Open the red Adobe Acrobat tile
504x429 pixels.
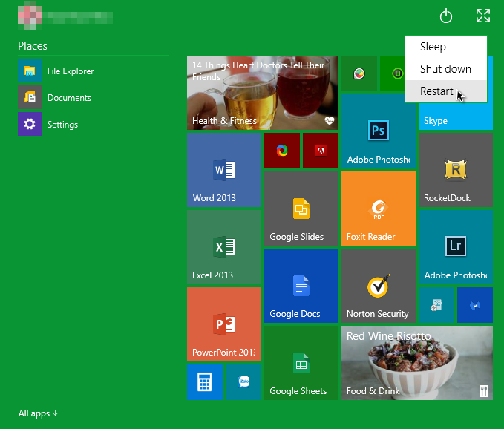(321, 151)
